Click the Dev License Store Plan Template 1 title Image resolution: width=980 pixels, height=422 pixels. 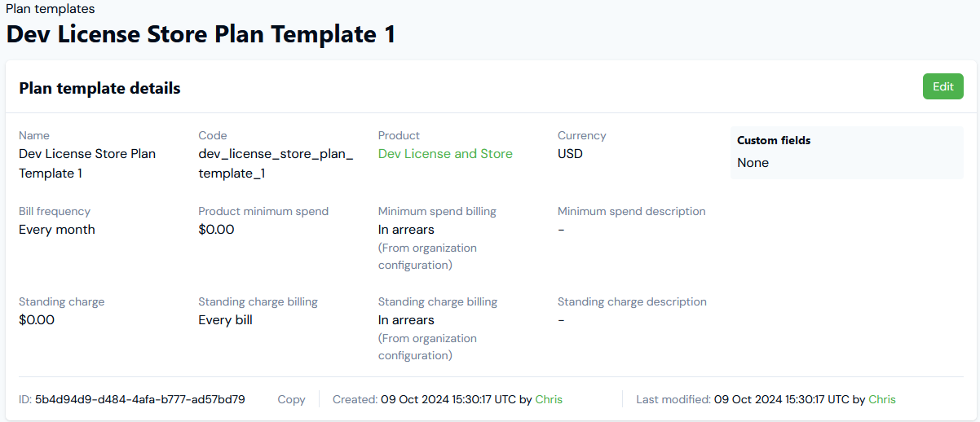pyautogui.click(x=201, y=34)
